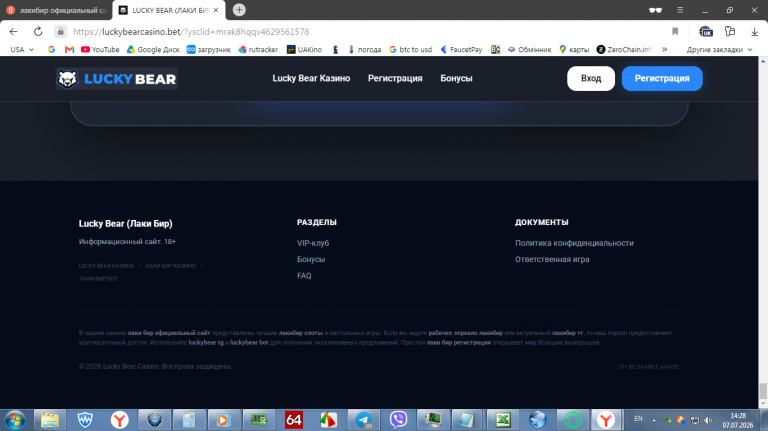Image resolution: width=768 pixels, height=431 pixels.
Task: Click the Lucky Bear logo
Action: (117, 78)
